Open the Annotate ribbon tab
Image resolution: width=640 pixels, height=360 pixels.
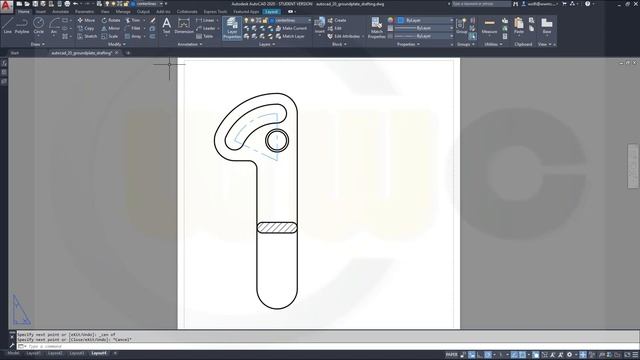coord(60,12)
